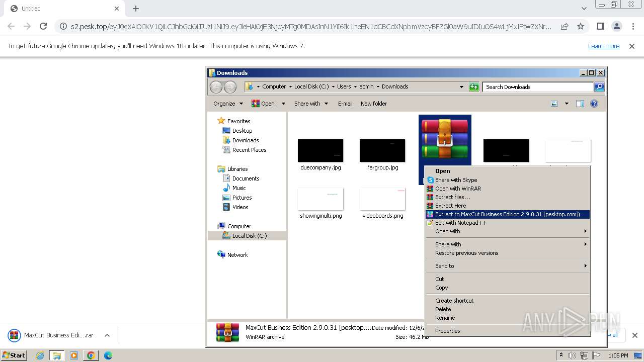The image size is (644, 362).
Task: Click the Chrome back arrow icon
Action: click(x=11, y=26)
